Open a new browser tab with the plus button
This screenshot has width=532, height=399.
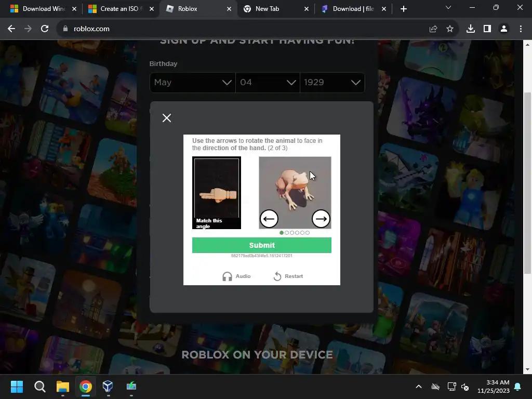(x=403, y=9)
